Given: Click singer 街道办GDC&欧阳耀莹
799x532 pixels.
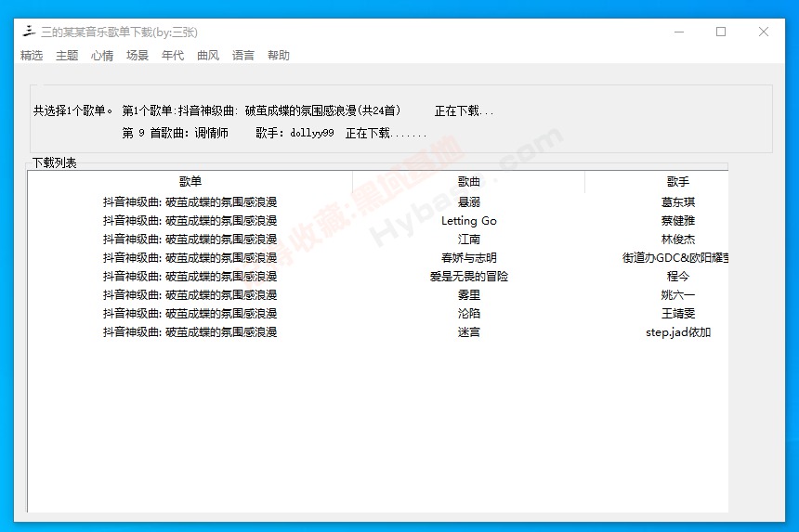Looking at the screenshot, I should [x=675, y=257].
